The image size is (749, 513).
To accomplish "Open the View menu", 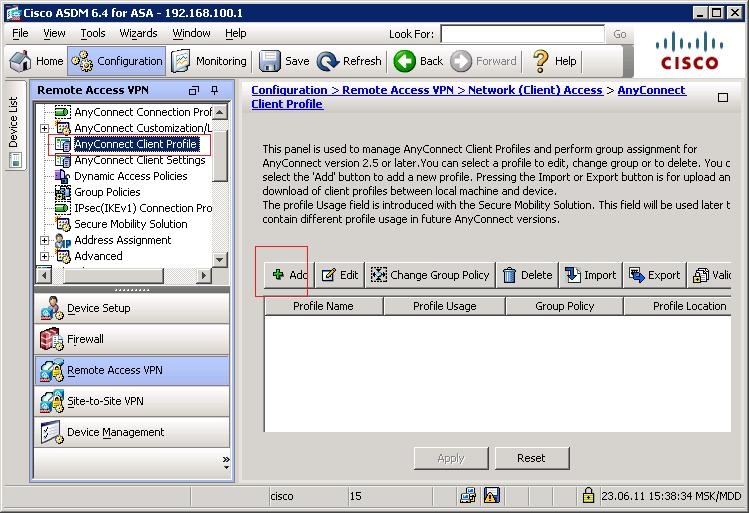I will (x=54, y=33).
